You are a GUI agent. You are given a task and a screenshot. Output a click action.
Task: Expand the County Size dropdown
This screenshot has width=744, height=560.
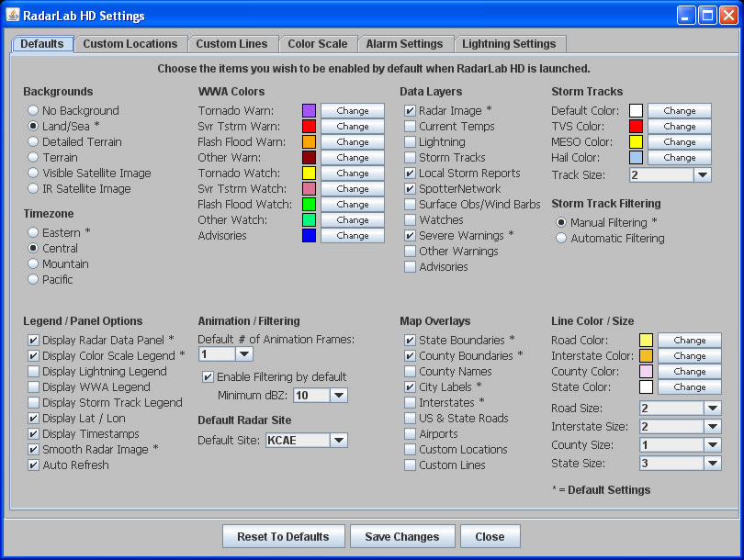tap(680, 445)
